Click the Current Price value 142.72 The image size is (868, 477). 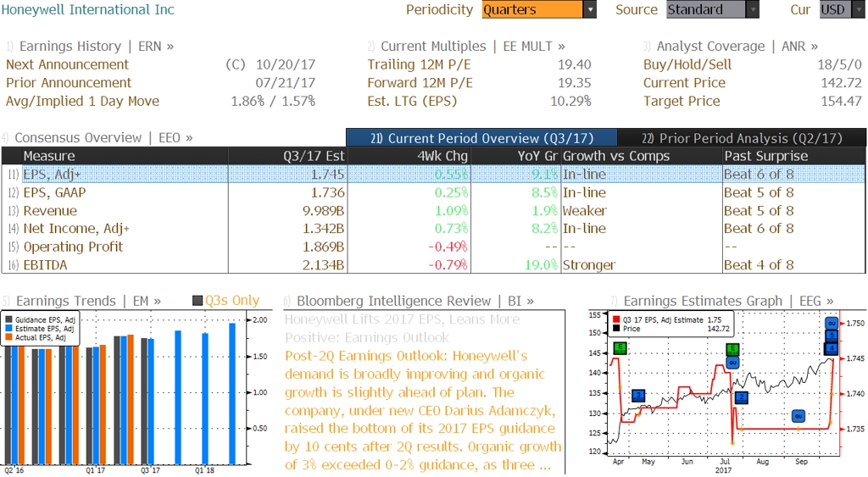841,83
